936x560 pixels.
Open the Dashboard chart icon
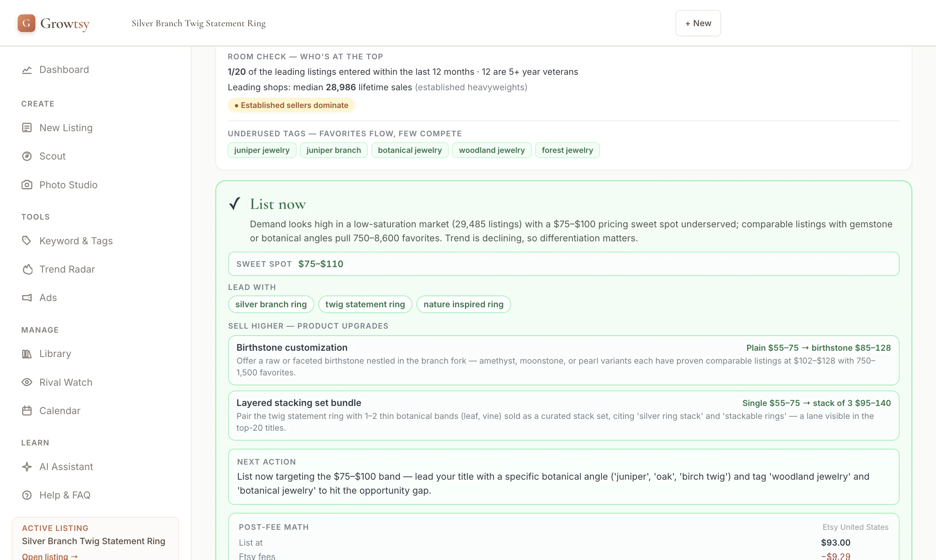27,70
